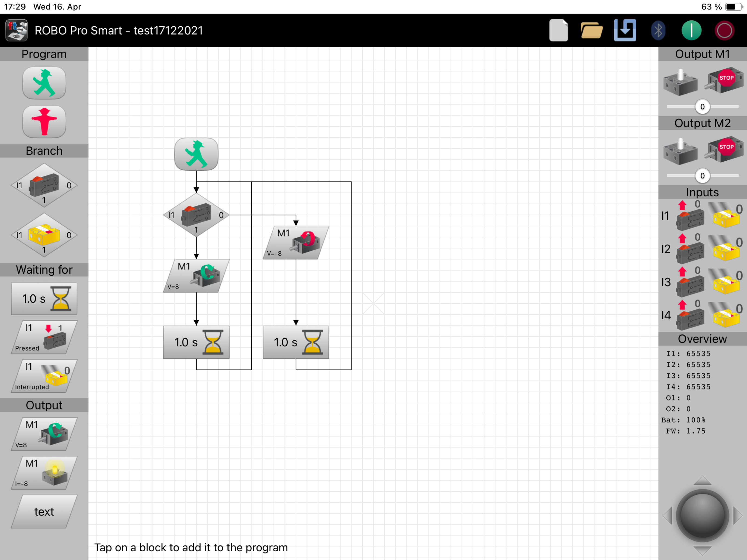The width and height of the screenshot is (747, 560).
Task: Tap the O1: 0 overview value
Action: click(678, 398)
